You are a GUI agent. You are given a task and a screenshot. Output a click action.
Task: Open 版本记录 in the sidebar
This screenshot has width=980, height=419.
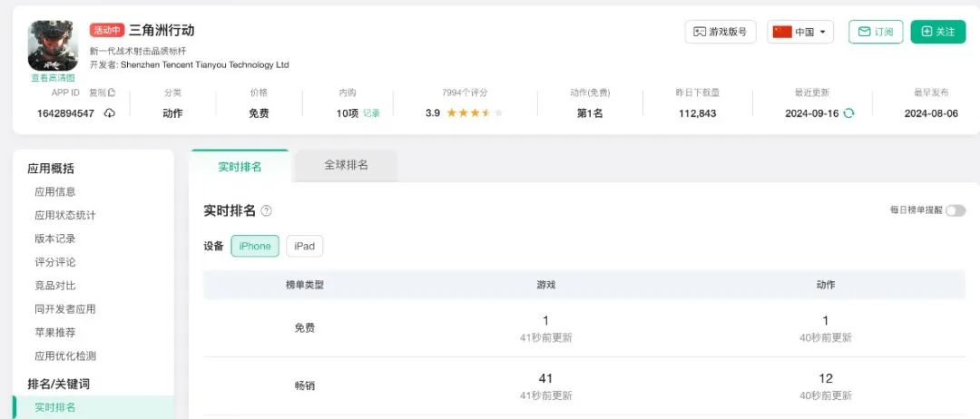[x=55, y=239]
